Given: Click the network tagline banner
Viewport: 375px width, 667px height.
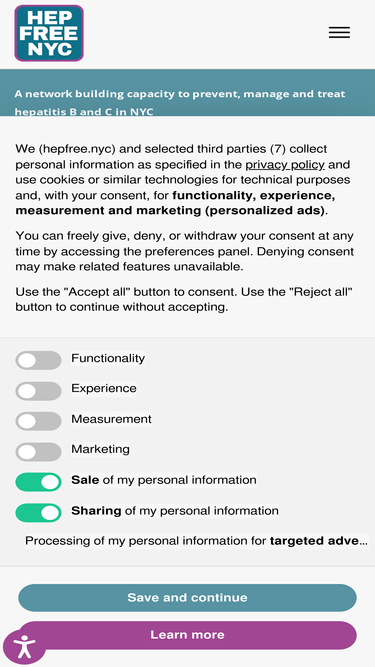Looking at the screenshot, I should tap(188, 93).
